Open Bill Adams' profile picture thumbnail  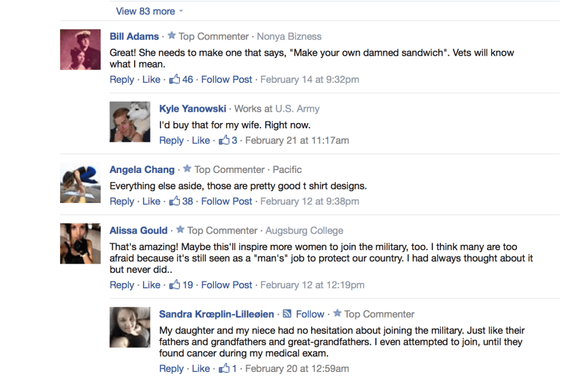tap(80, 49)
